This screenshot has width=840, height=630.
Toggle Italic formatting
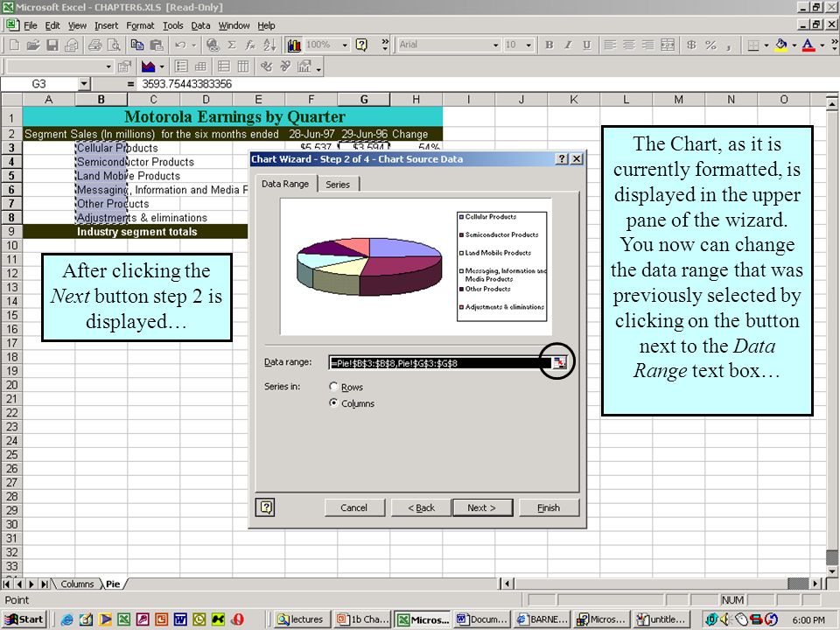pyautogui.click(x=568, y=45)
